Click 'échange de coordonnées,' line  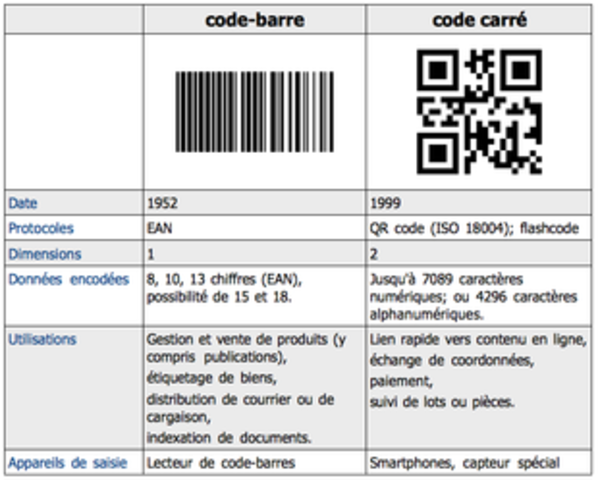[x=452, y=361]
